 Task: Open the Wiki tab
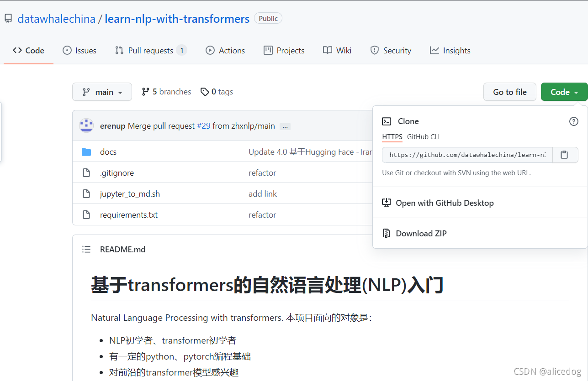click(337, 51)
